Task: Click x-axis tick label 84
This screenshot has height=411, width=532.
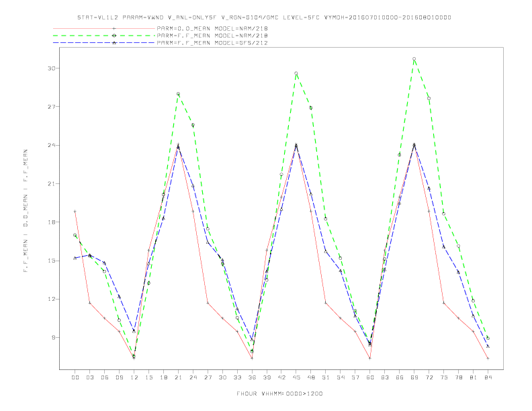Action: tap(488, 377)
